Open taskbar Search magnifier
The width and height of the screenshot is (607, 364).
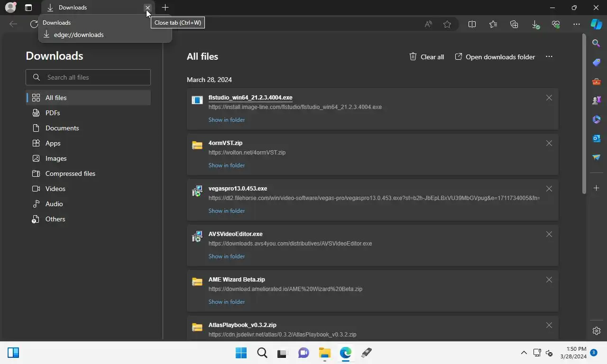coord(262,353)
